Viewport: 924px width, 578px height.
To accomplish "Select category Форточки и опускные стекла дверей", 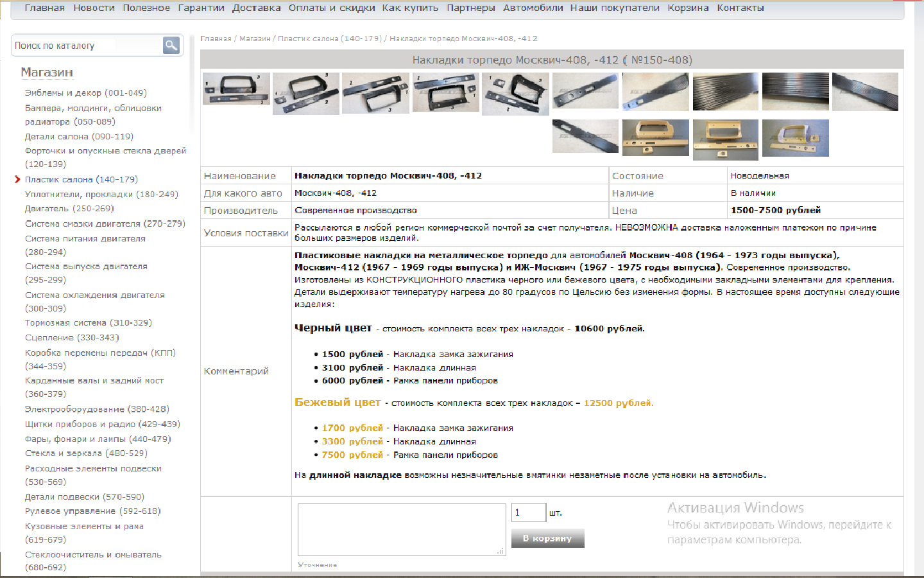I will [x=105, y=157].
